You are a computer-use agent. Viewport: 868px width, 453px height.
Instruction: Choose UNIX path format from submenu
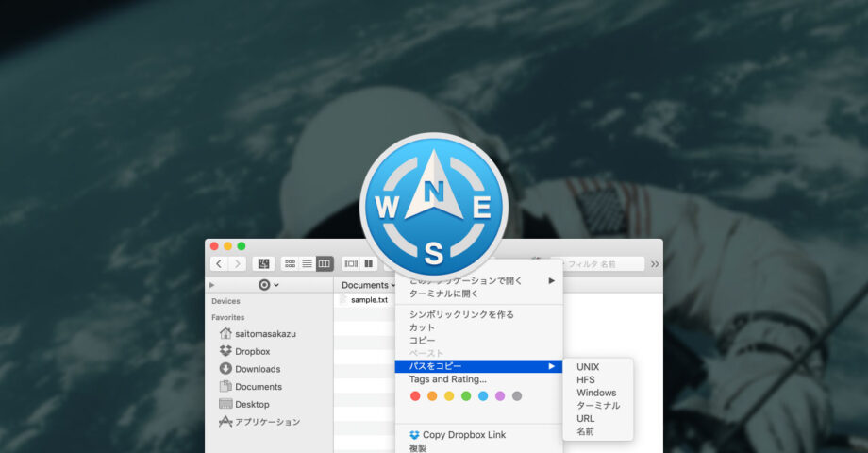[588, 367]
